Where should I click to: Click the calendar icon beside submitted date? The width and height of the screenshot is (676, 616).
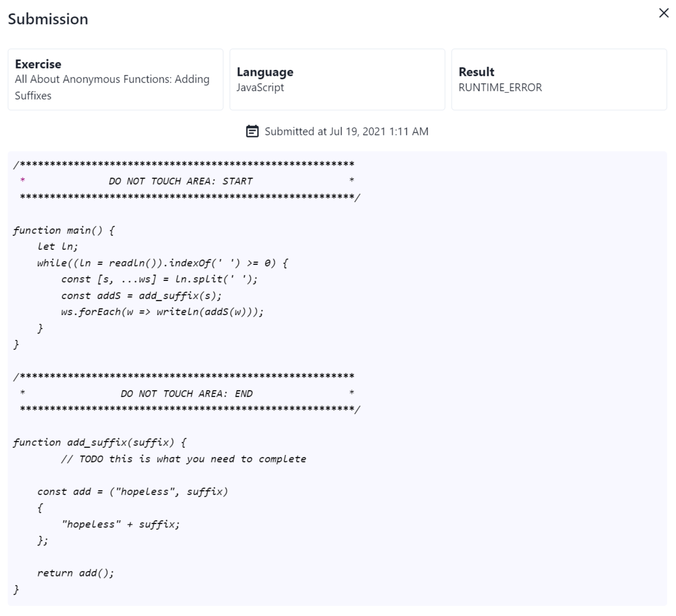point(252,132)
